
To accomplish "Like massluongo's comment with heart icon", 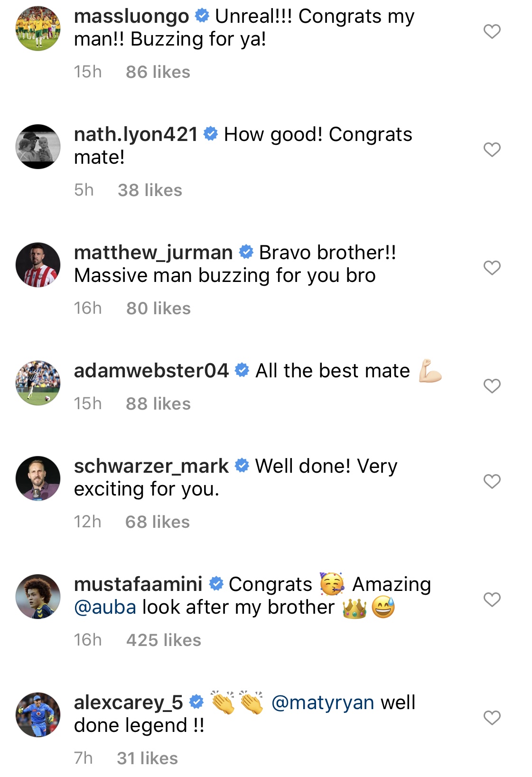I will [492, 31].
